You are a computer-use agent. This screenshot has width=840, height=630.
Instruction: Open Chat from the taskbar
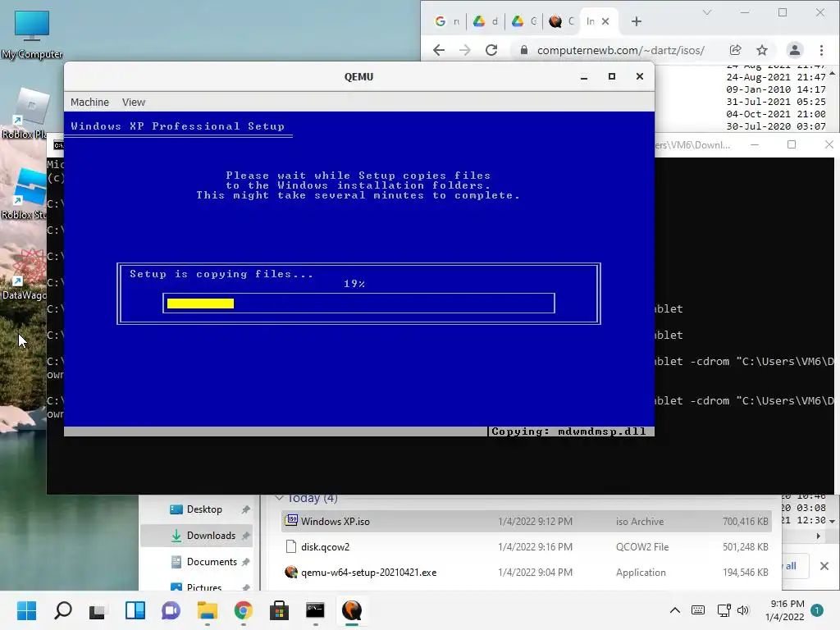tap(171, 610)
